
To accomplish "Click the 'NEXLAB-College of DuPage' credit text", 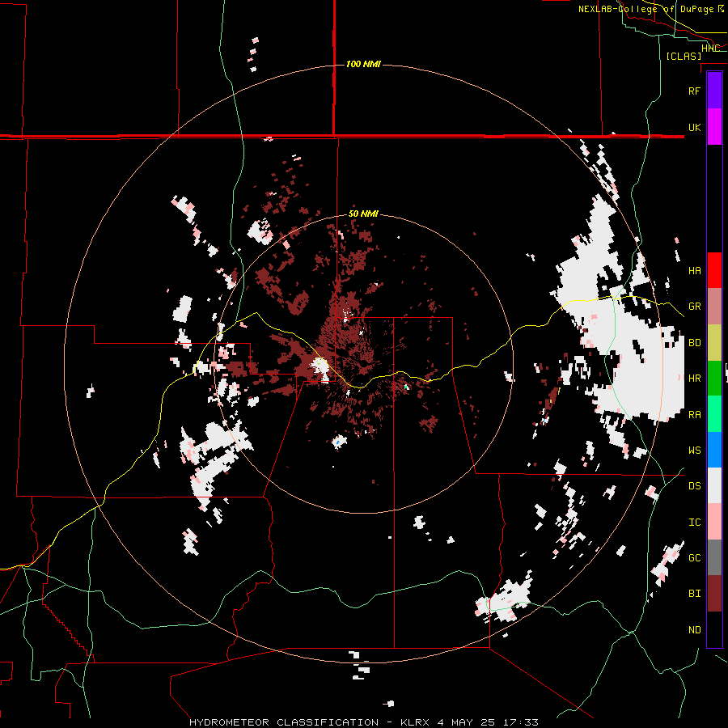I will (646, 9).
